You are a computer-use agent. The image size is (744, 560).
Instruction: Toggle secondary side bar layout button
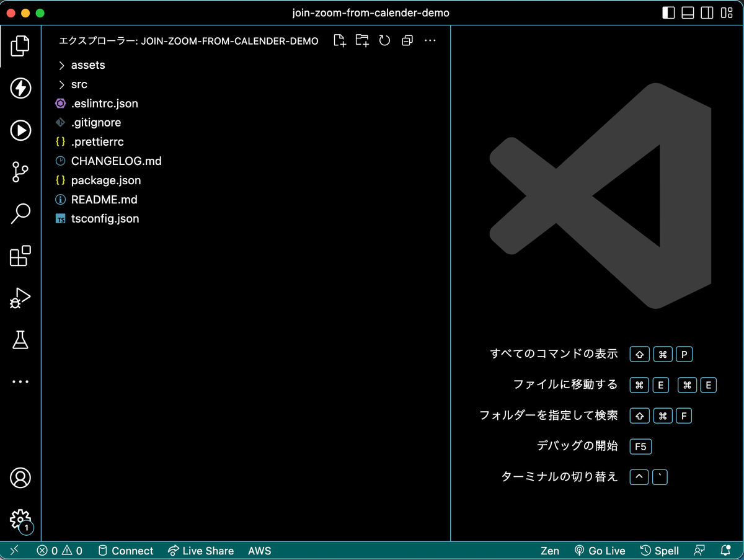[x=707, y=13]
